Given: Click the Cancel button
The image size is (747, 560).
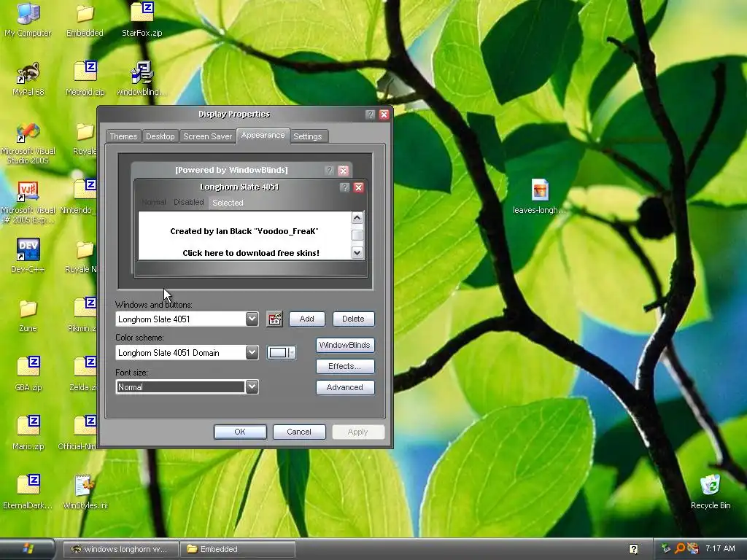Looking at the screenshot, I should click(299, 432).
